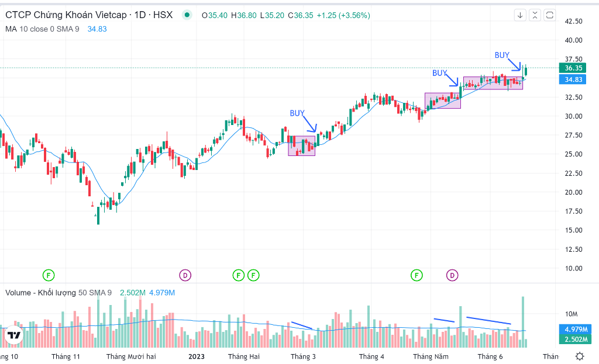This screenshot has width=599, height=364.
Task: Open the F marker above Tháng 11
Action: click(x=49, y=275)
